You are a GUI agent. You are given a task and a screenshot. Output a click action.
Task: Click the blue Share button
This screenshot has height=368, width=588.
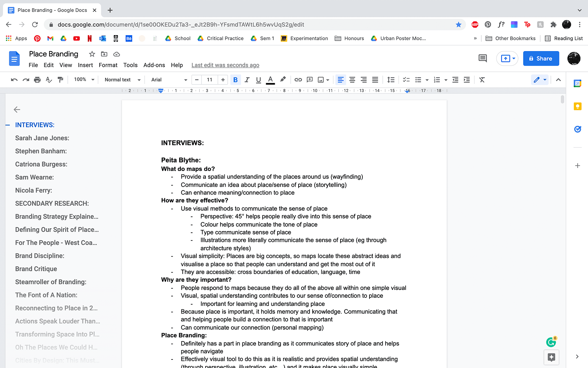tap(541, 59)
